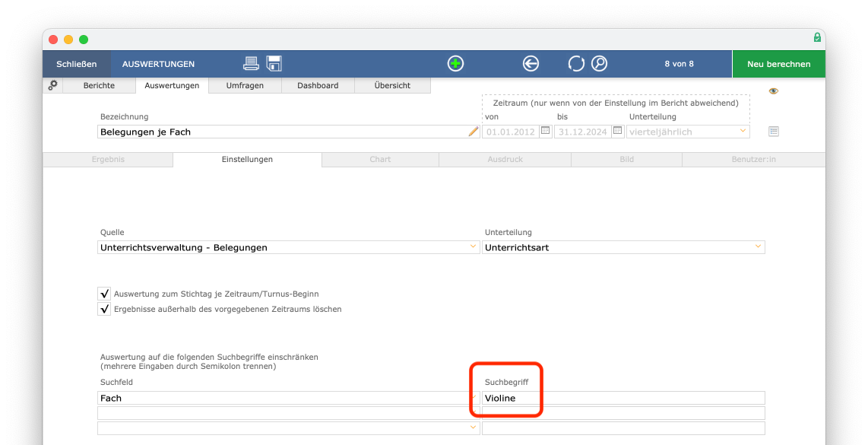Open calendar picker for von date

tap(545, 131)
